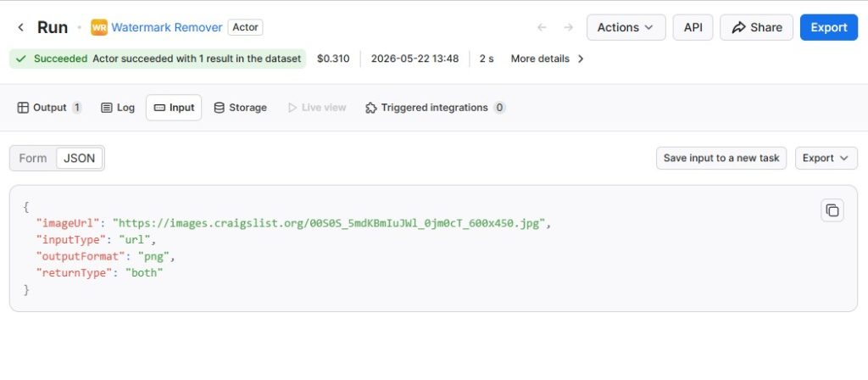Open the input Export dropdown
868x380 pixels.
click(826, 158)
